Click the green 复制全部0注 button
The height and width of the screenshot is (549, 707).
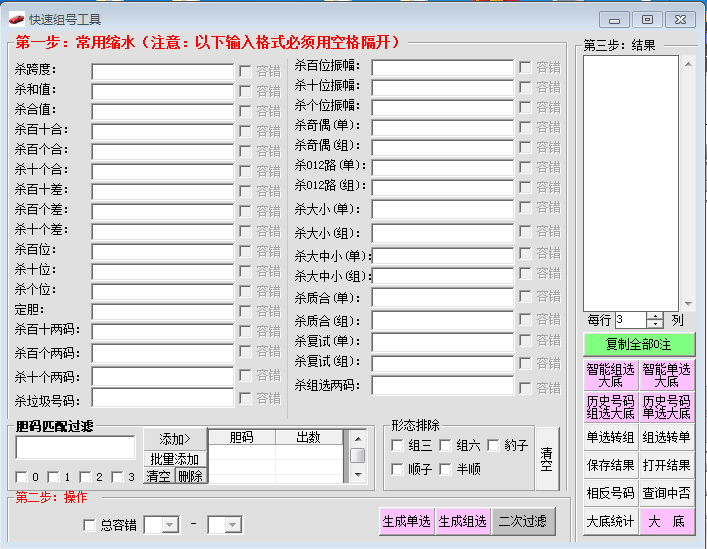pos(638,345)
